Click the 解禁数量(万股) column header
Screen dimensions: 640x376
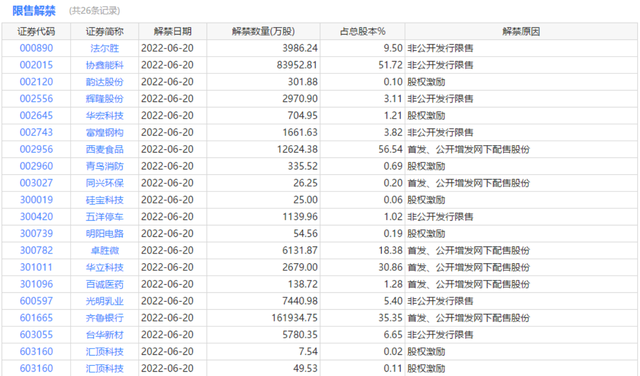263,31
